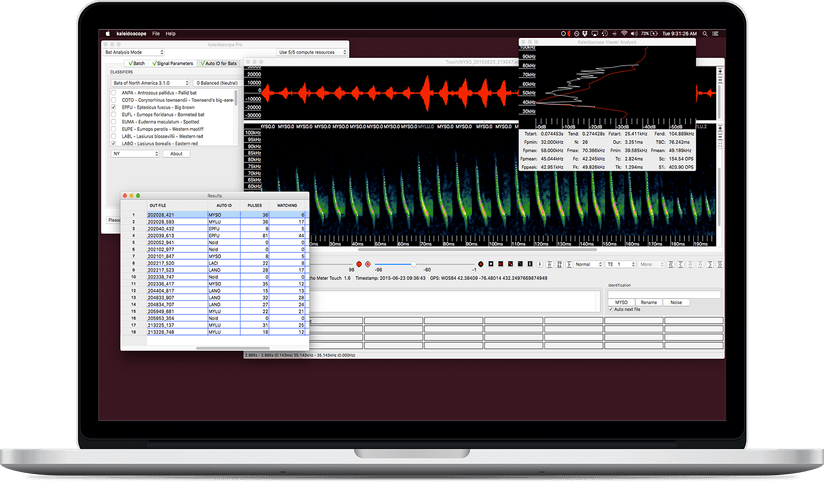Open Notification Center in the menu bar
This screenshot has width=824, height=483.
(715, 34)
